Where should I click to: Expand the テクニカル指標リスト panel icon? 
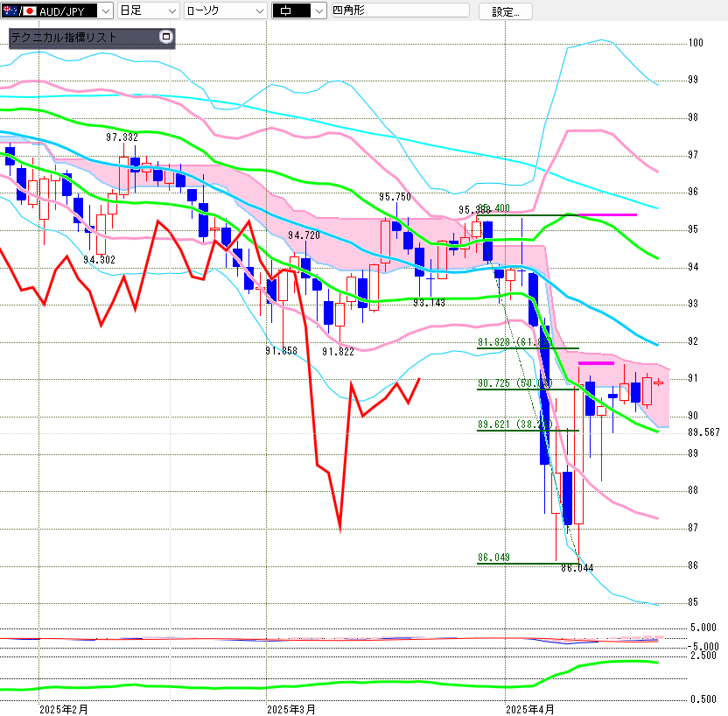[165, 37]
